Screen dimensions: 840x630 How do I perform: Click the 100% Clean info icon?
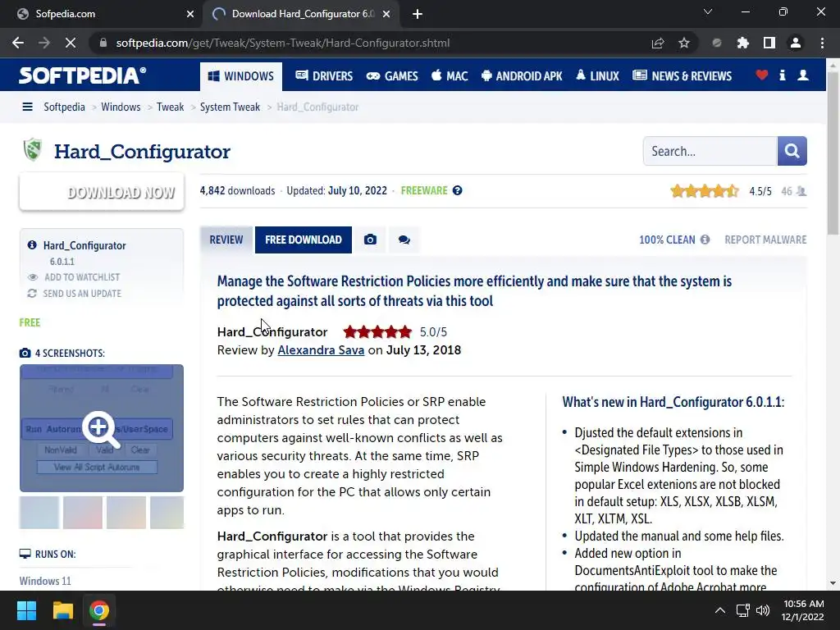click(x=705, y=240)
